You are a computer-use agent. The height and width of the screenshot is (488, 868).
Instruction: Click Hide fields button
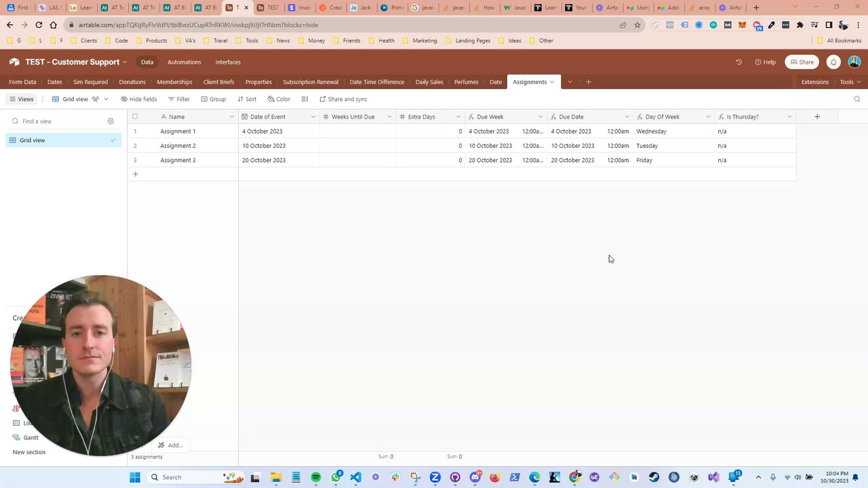click(x=138, y=99)
